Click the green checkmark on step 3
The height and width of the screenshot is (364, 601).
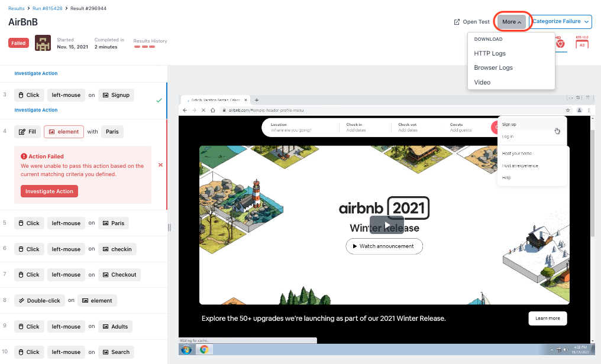point(159,100)
